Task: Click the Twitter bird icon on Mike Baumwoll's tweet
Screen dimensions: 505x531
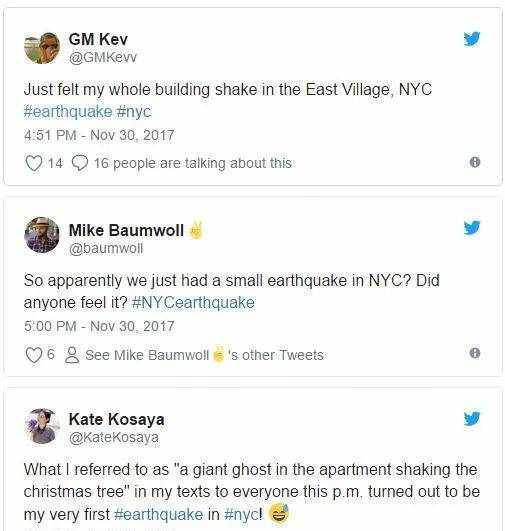Action: (472, 228)
